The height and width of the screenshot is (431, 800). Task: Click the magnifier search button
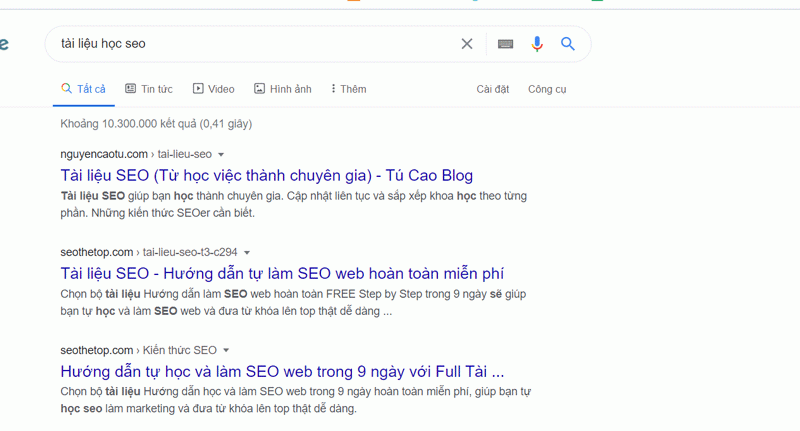pyautogui.click(x=568, y=44)
